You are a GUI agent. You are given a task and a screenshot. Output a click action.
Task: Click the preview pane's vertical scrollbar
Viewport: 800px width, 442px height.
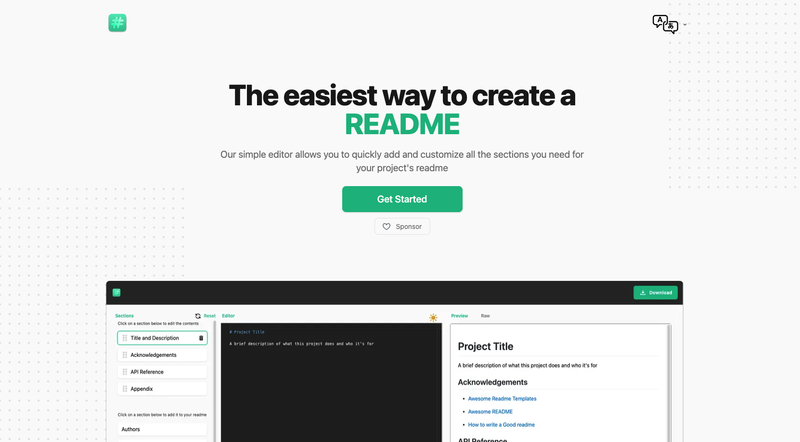click(669, 383)
